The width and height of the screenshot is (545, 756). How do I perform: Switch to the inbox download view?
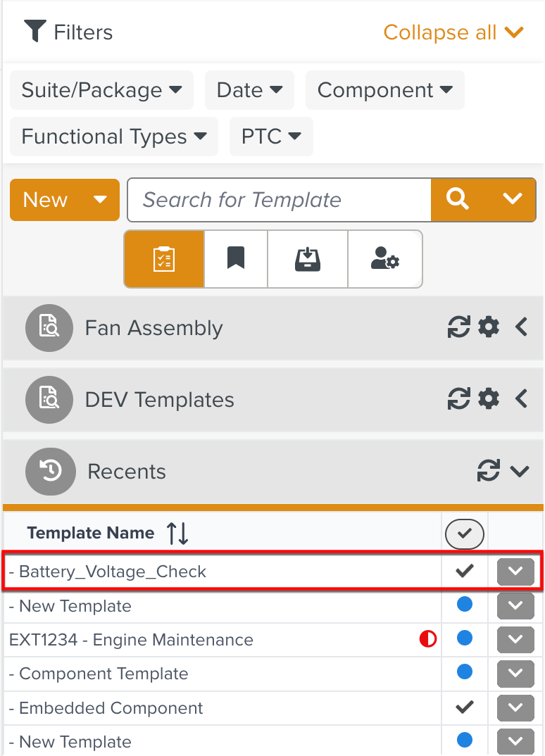tap(308, 259)
